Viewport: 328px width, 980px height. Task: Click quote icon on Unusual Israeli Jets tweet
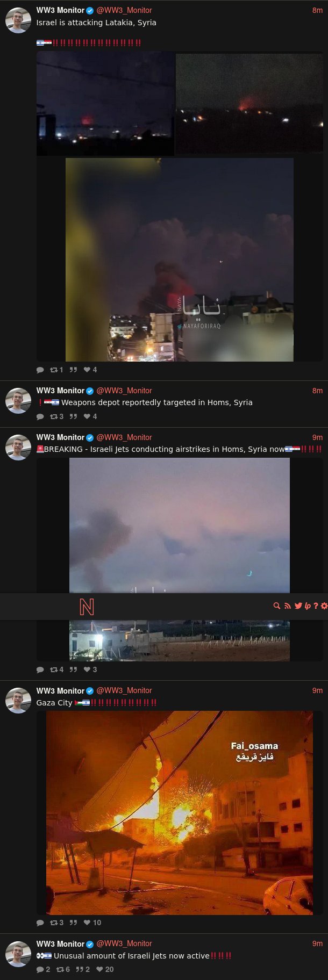pyautogui.click(x=79, y=969)
